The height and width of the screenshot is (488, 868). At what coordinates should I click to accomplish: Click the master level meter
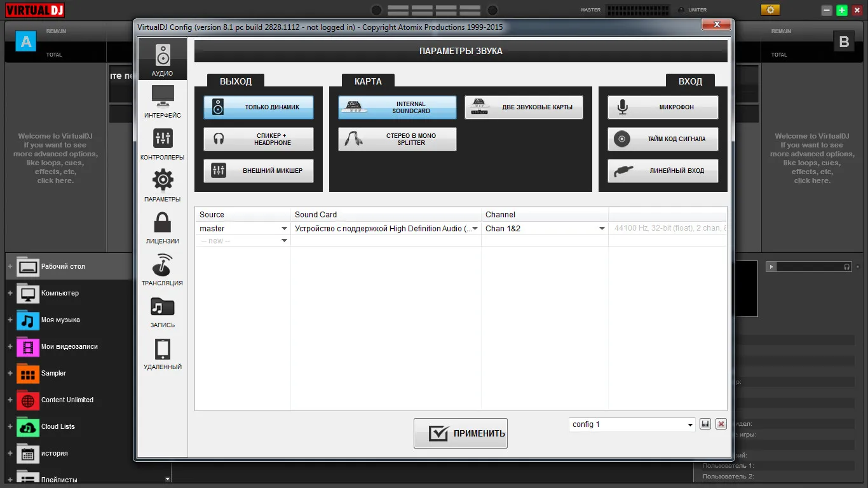pyautogui.click(x=639, y=10)
